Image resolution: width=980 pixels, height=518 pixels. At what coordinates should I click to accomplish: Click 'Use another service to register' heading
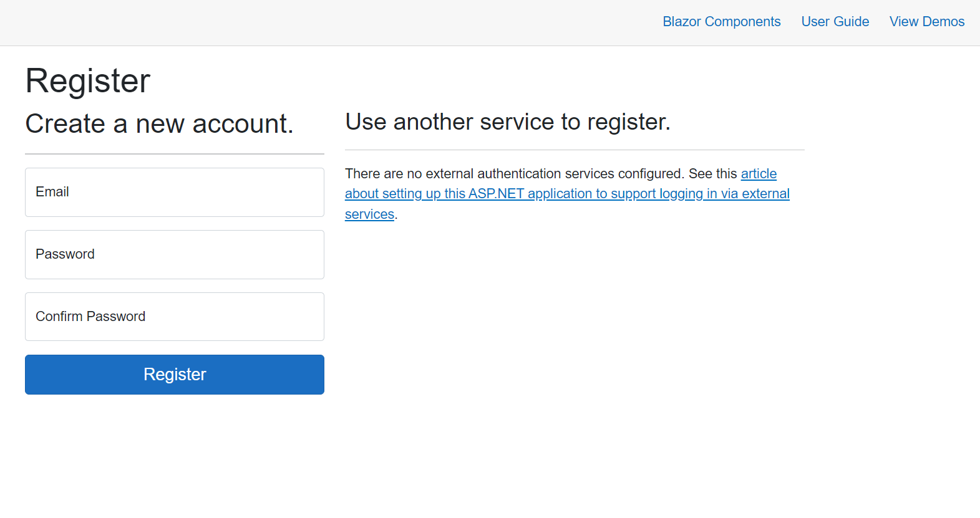(507, 122)
